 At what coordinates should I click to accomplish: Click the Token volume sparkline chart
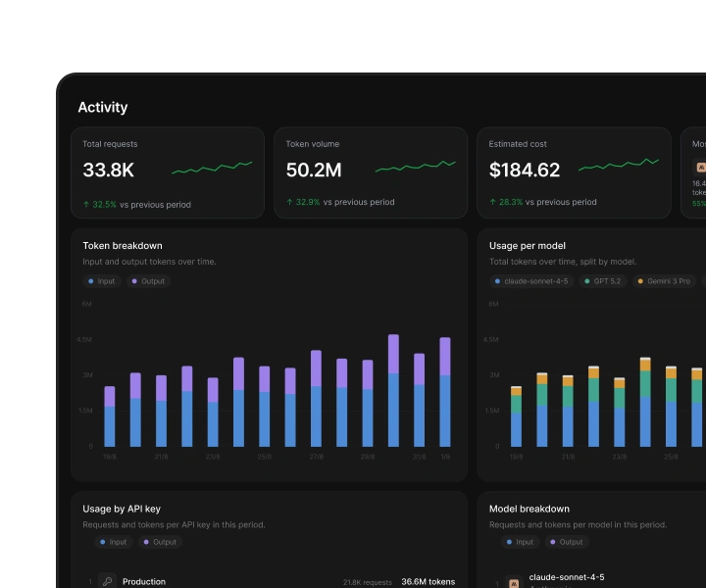pos(415,167)
